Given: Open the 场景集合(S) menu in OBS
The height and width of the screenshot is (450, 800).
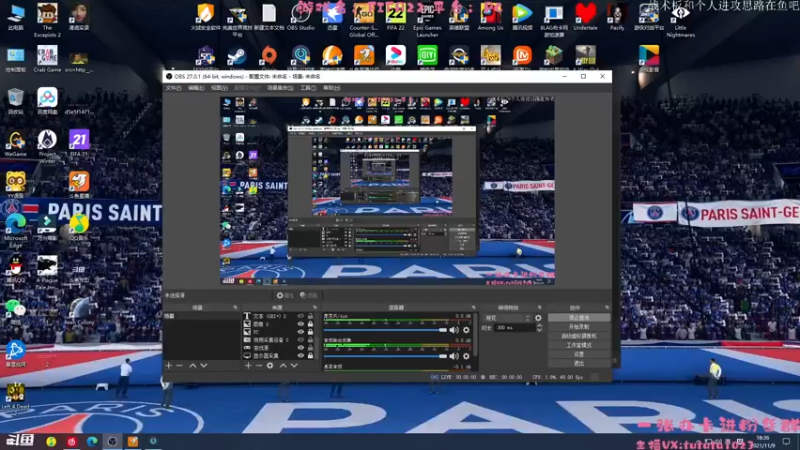Looking at the screenshot, I should pyautogui.click(x=280, y=88).
